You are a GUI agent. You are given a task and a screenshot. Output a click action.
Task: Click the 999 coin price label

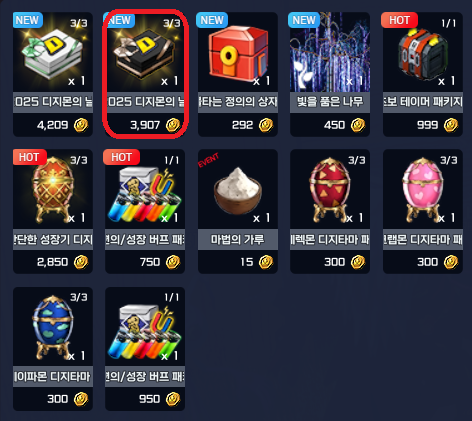coord(437,125)
